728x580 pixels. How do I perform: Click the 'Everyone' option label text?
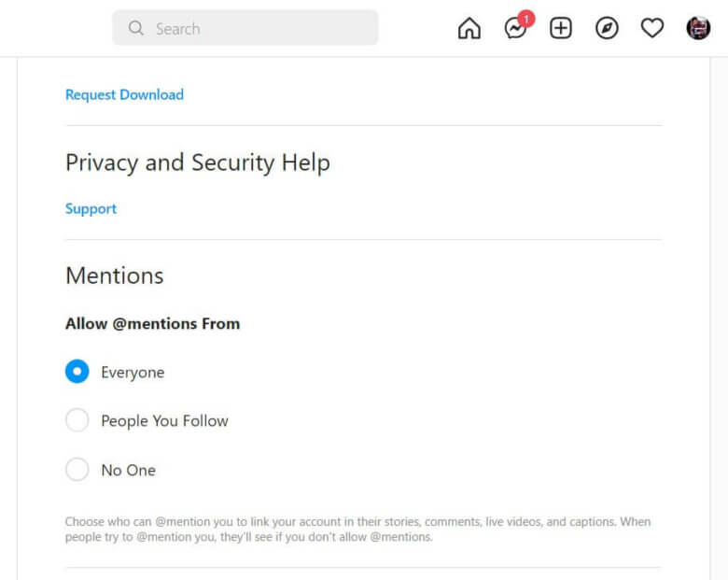tap(133, 373)
